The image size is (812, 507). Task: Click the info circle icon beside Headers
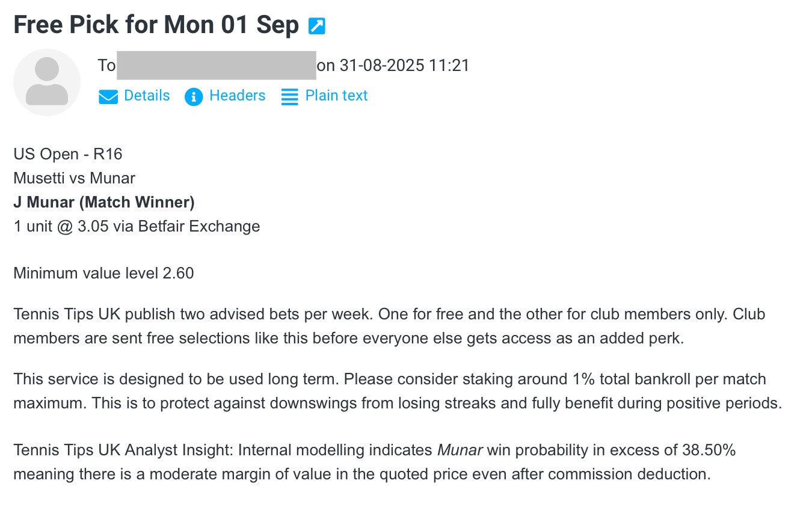194,97
